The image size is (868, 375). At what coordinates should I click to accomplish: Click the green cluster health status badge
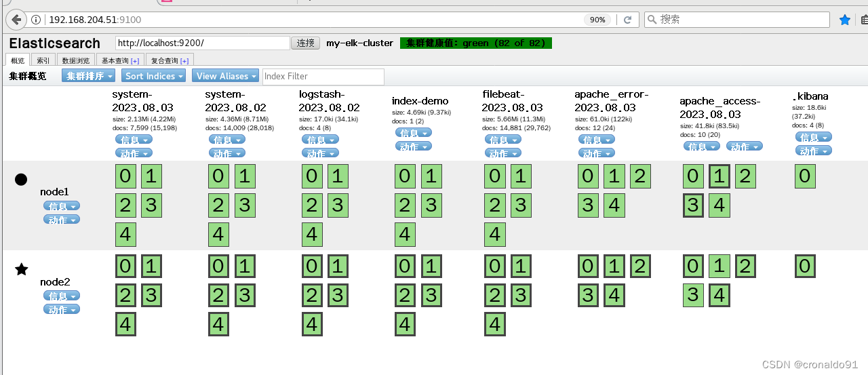pos(476,43)
